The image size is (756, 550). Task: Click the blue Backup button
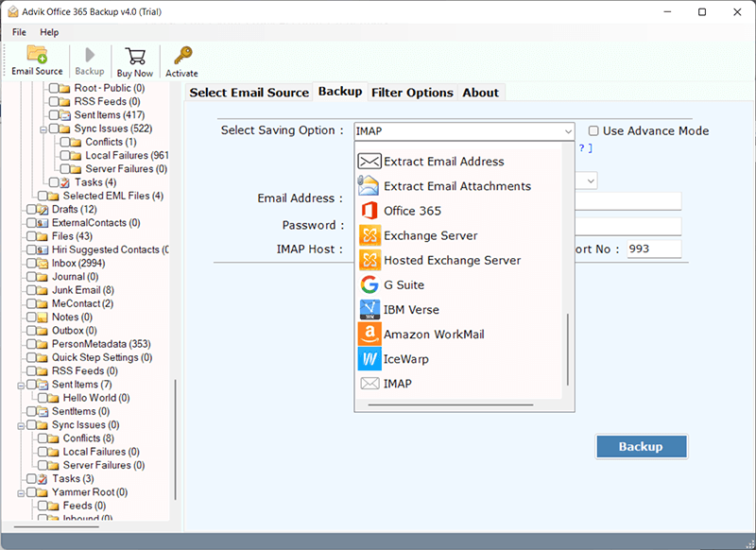pyautogui.click(x=642, y=446)
